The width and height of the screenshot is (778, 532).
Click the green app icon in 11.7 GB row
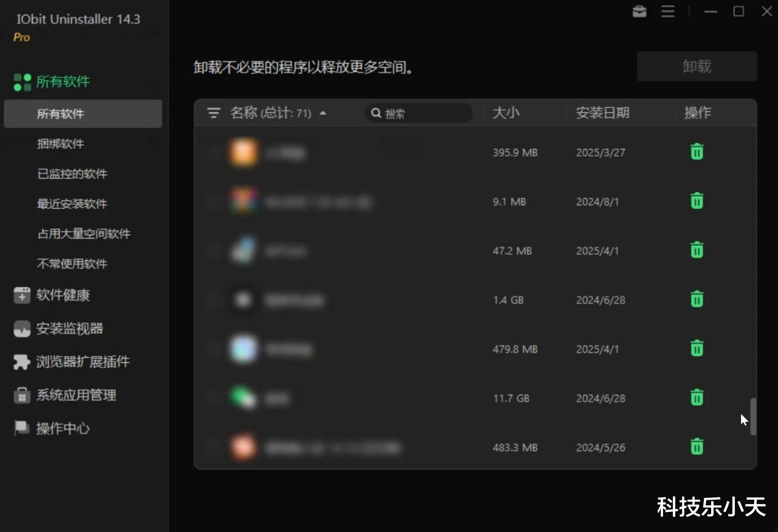tap(243, 398)
